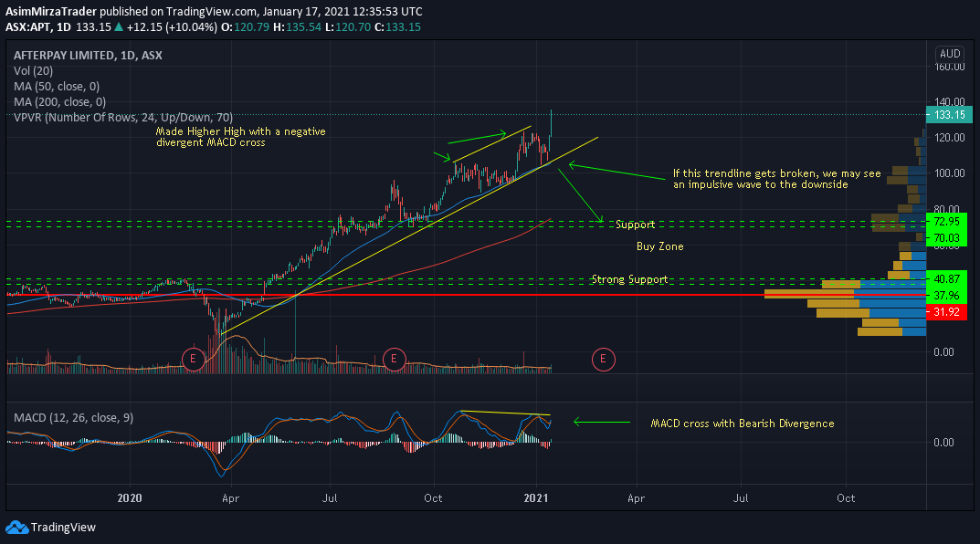This screenshot has height=544, width=980.
Task: Click the 100.00 price axis label
Action: tap(949, 173)
